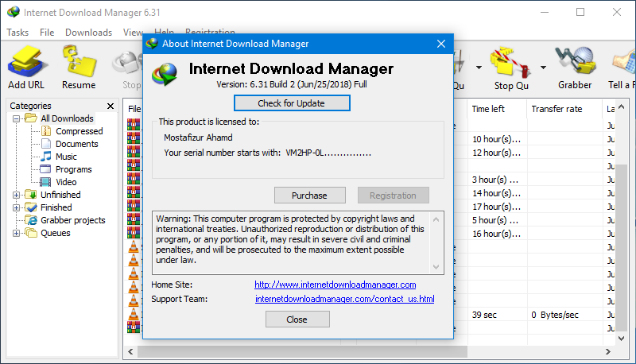Click warning text scroll up arrow
Image resolution: width=636 pixels, height=364 pixels.
point(436,219)
